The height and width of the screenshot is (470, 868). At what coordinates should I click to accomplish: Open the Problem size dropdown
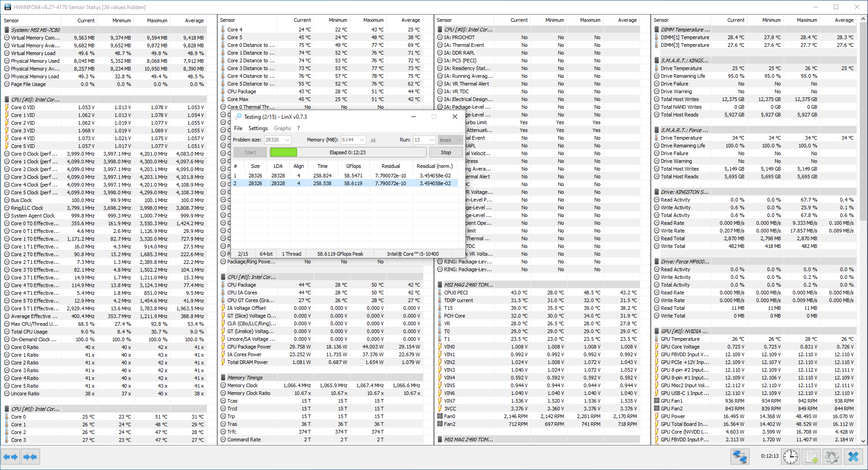277,140
